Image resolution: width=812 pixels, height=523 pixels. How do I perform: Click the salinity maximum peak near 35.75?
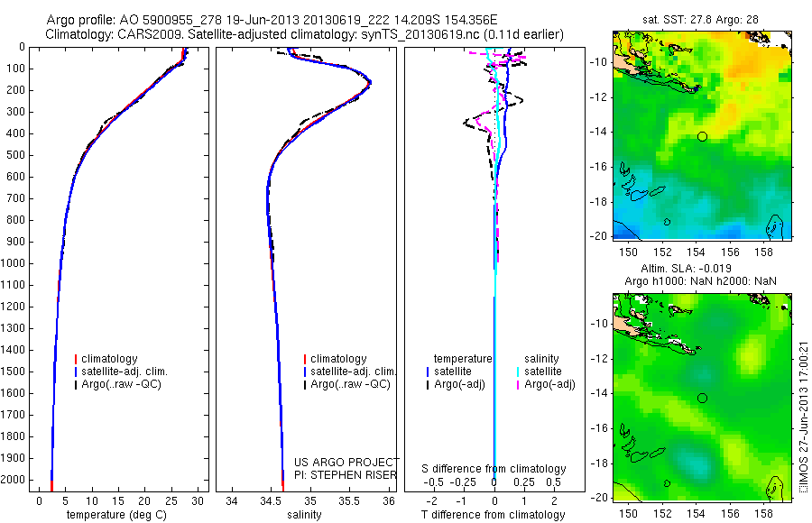pyautogui.click(x=369, y=83)
